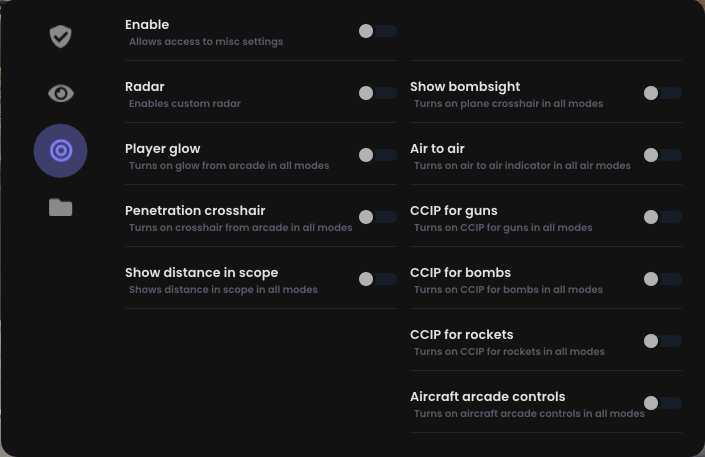Click the CCIP for rockets label
Viewport: 705px width, 457px height.
tap(461, 335)
